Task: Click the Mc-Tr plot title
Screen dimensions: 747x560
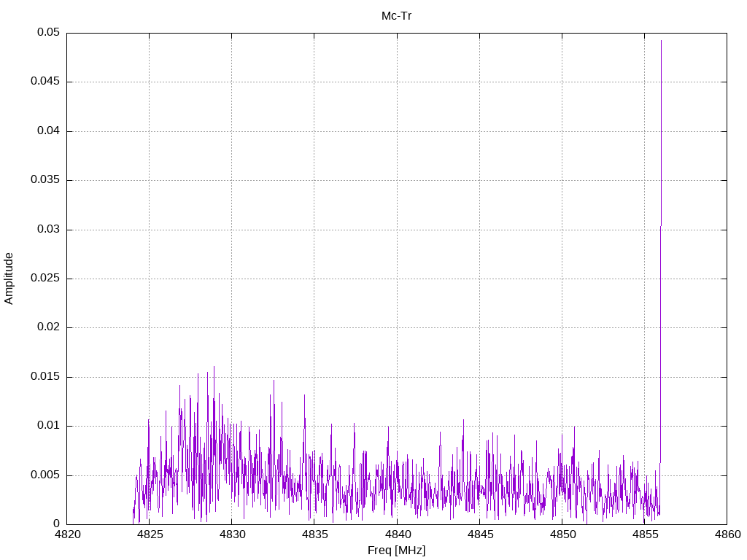Action: coord(396,16)
